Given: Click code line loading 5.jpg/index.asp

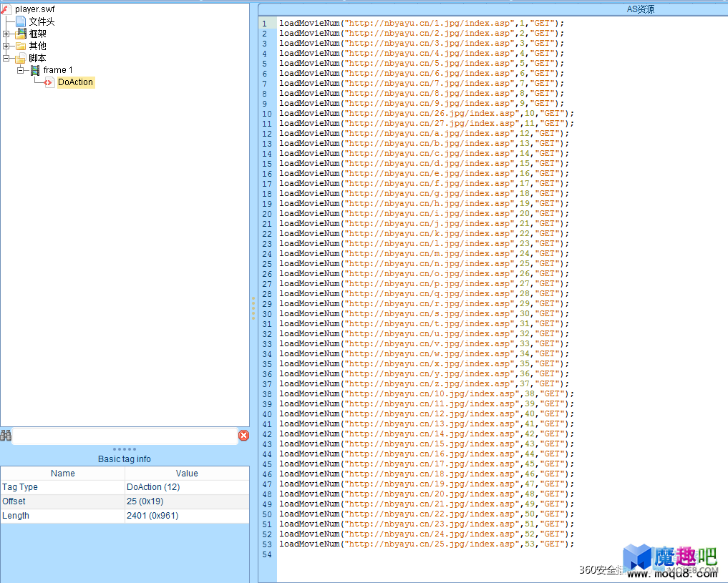Looking at the screenshot, I should [422, 63].
